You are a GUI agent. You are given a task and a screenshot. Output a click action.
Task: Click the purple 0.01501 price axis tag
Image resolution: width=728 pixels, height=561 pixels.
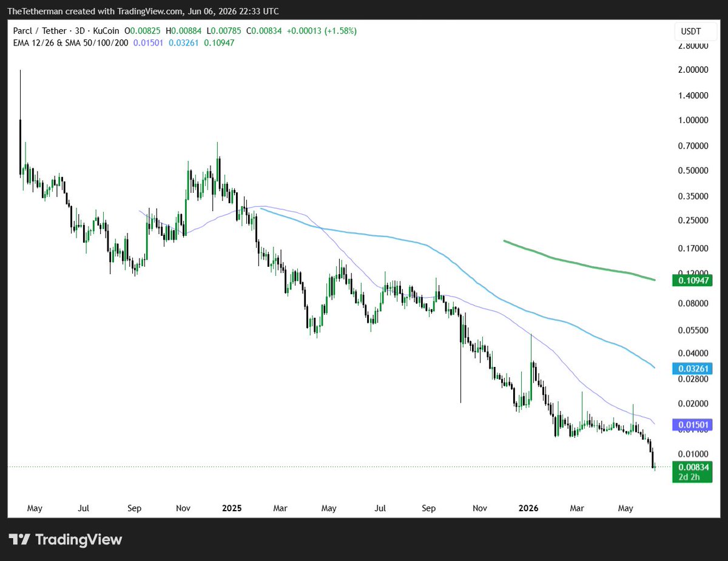click(x=692, y=425)
